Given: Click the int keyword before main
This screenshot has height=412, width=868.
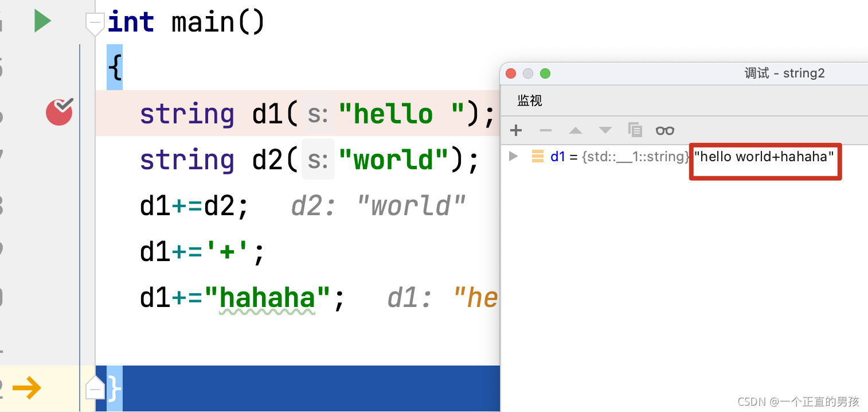Looking at the screenshot, I should point(131,22).
